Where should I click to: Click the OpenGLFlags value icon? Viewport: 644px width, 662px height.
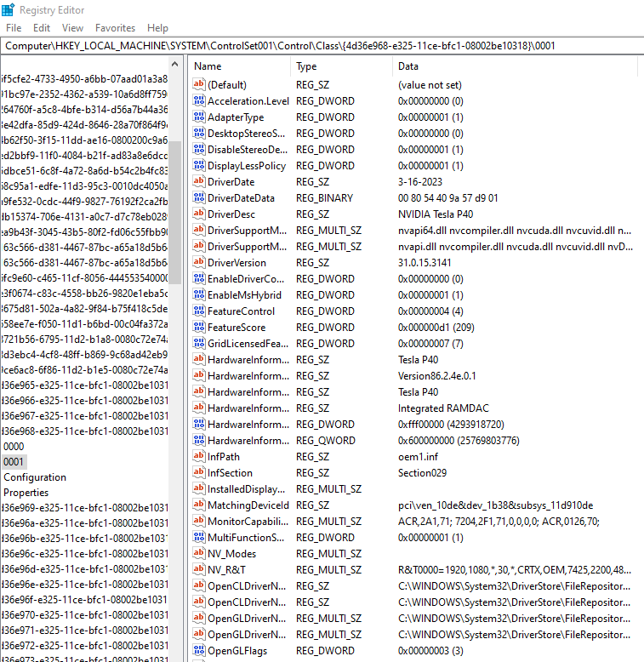point(199,651)
